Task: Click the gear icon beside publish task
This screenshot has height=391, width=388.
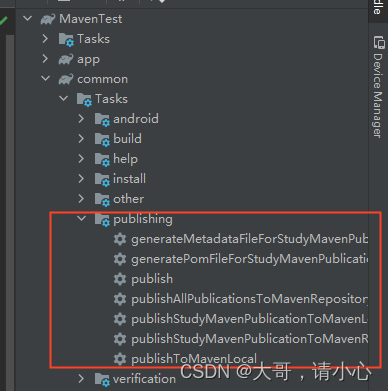Action: 120,279
